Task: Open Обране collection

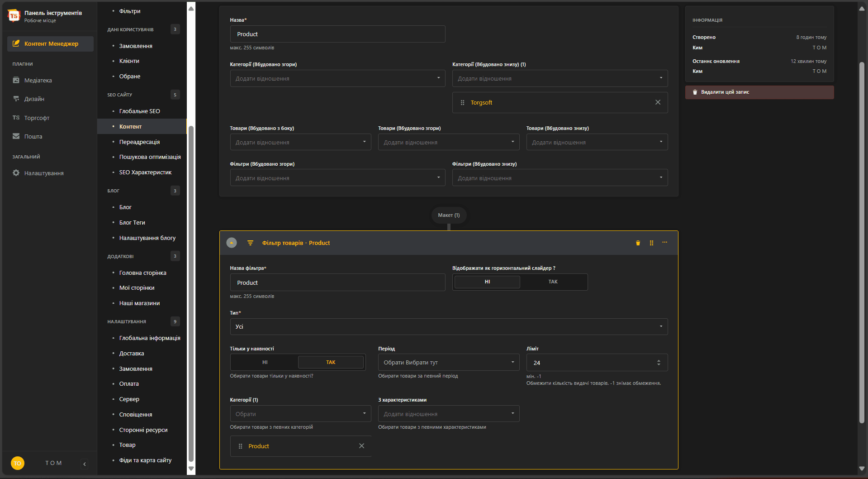Action: tap(130, 76)
